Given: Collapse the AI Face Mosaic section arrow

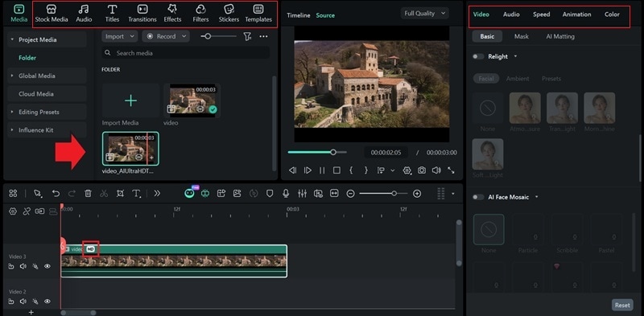Looking at the screenshot, I should (536, 197).
